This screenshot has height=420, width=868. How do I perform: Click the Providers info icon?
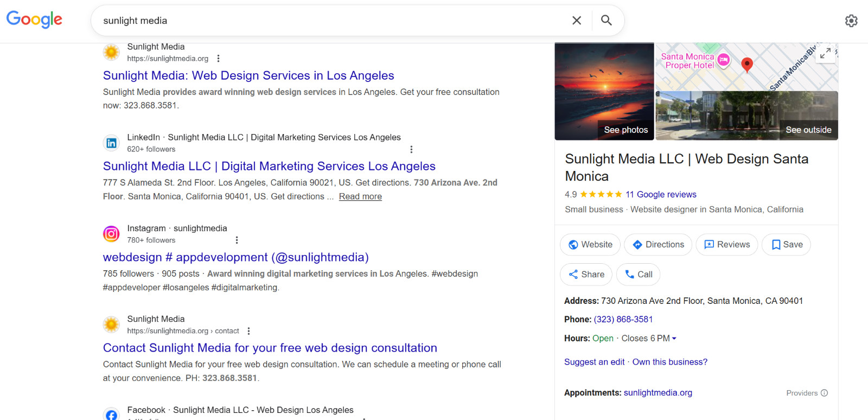825,393
